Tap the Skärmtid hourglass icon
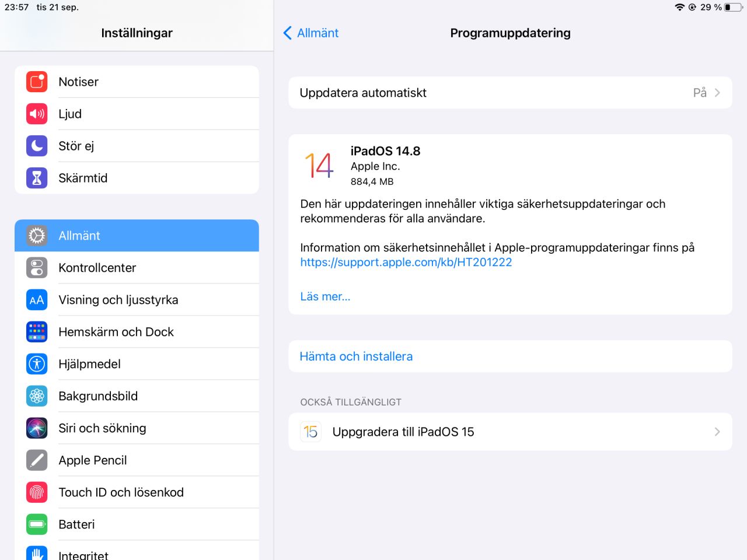 pyautogui.click(x=37, y=178)
